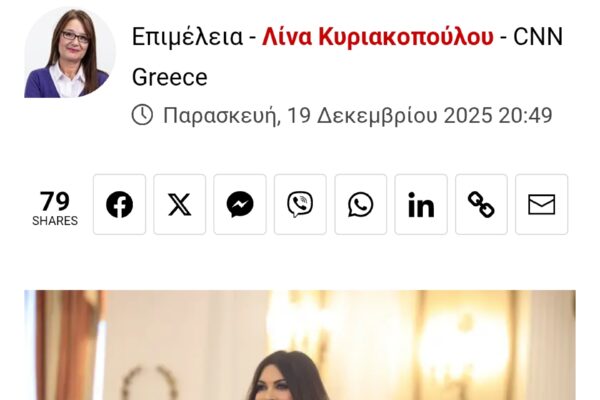Click the author's profile photo
Screen dimensions: 600x400
[70, 53]
